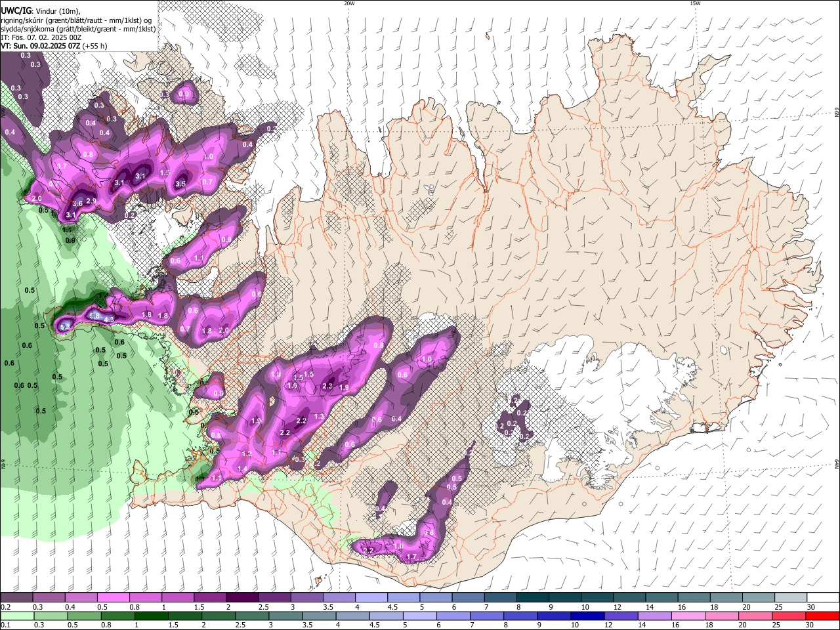Click the 'IT: Fös. 07. 02. 2025 00Z' line
The width and height of the screenshot is (840, 630).
point(41,37)
